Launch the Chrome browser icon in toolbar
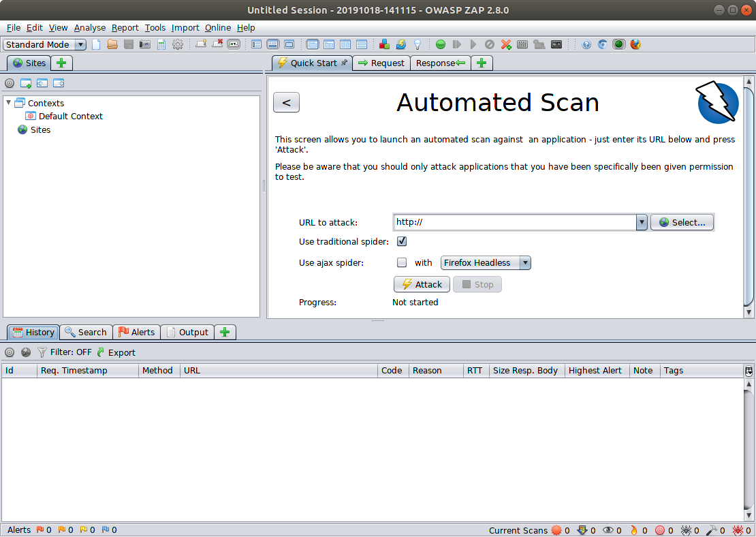 coord(603,44)
